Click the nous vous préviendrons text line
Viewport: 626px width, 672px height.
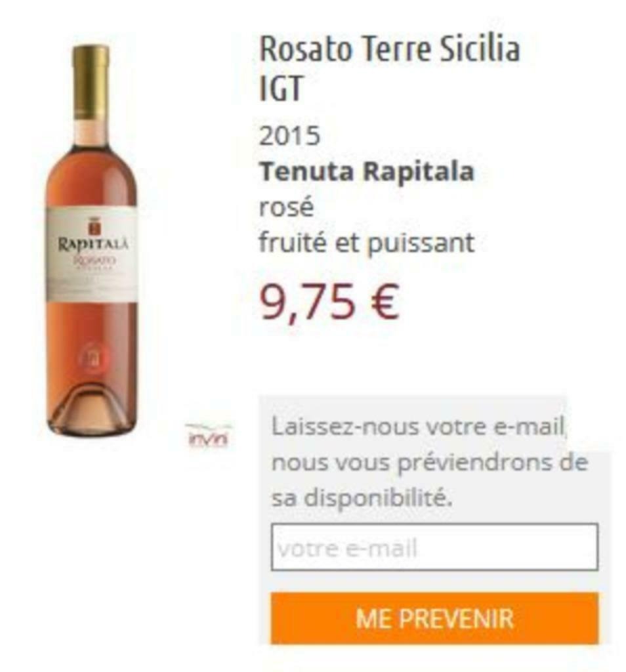pyautogui.click(x=430, y=463)
